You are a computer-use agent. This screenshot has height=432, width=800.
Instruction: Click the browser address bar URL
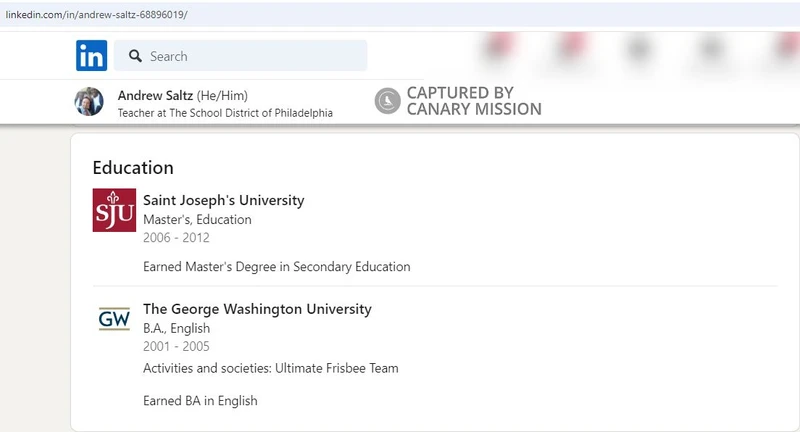(97, 15)
